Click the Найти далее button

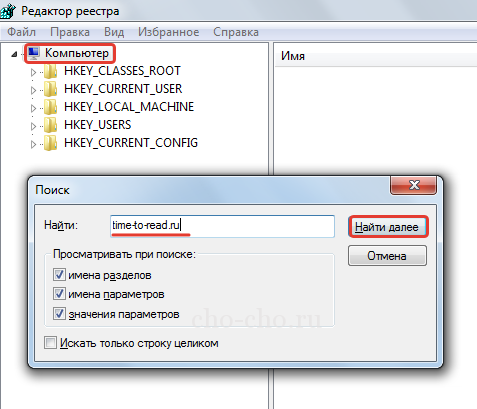pyautogui.click(x=388, y=227)
